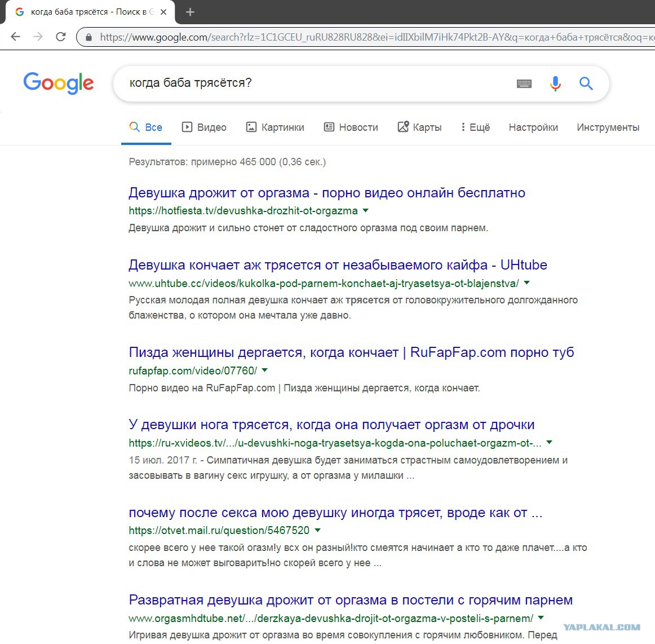Click magnifier icon on Все tab
Image resolution: width=655 pixels, height=644 pixels.
pyautogui.click(x=134, y=127)
